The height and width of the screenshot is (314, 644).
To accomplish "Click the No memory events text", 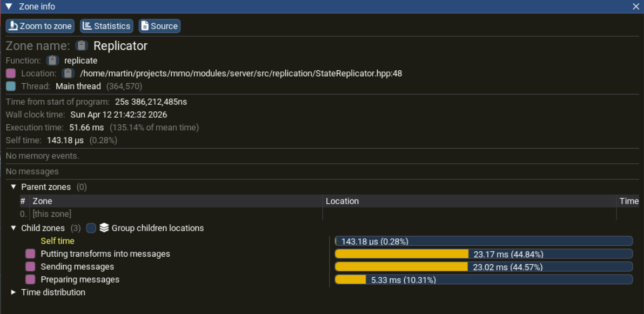I will point(42,156).
